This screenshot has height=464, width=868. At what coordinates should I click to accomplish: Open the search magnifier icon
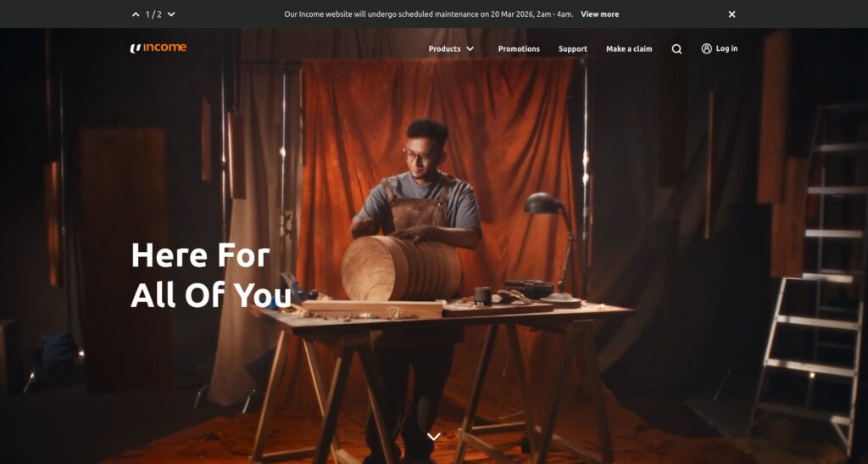click(x=676, y=48)
